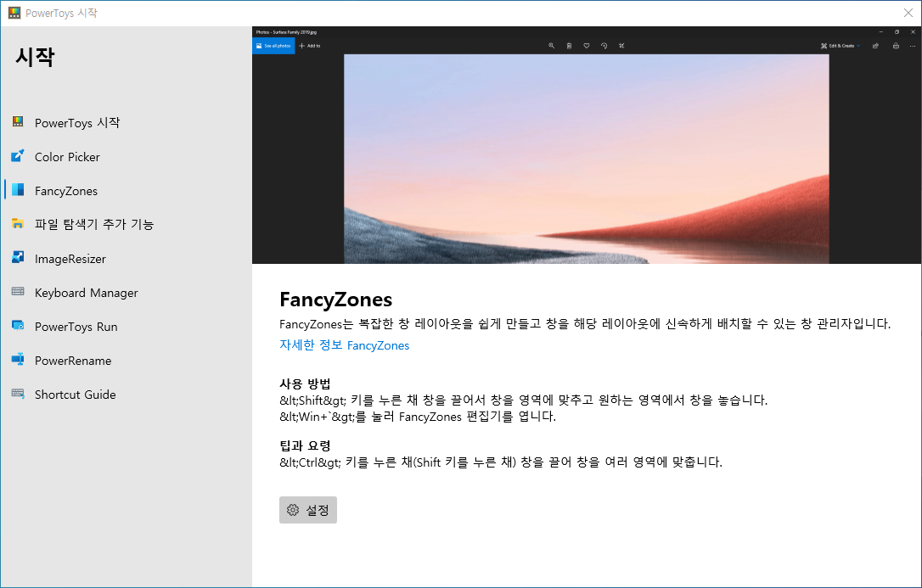Click the line mentioning Shift 키를 누른 채 창을 끌어서
This screenshot has height=588, width=922.
pyautogui.click(x=523, y=400)
